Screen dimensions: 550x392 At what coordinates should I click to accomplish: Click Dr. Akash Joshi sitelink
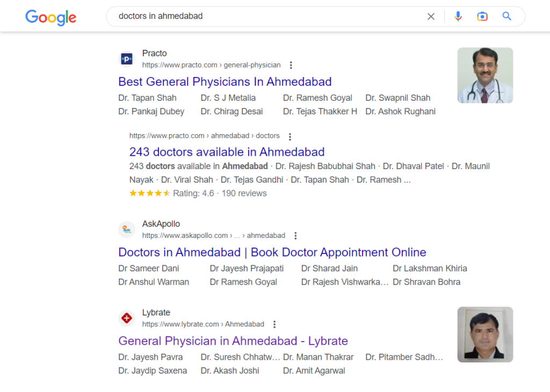coord(230,371)
